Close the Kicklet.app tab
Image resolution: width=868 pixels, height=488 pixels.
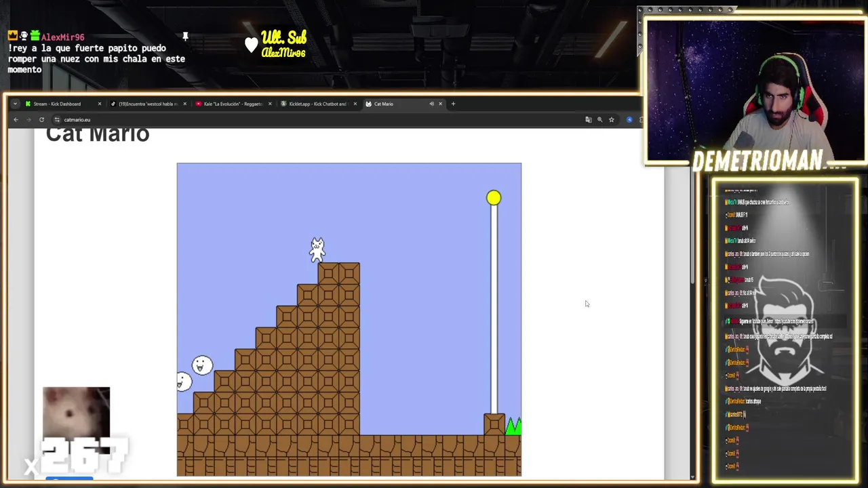(x=355, y=104)
